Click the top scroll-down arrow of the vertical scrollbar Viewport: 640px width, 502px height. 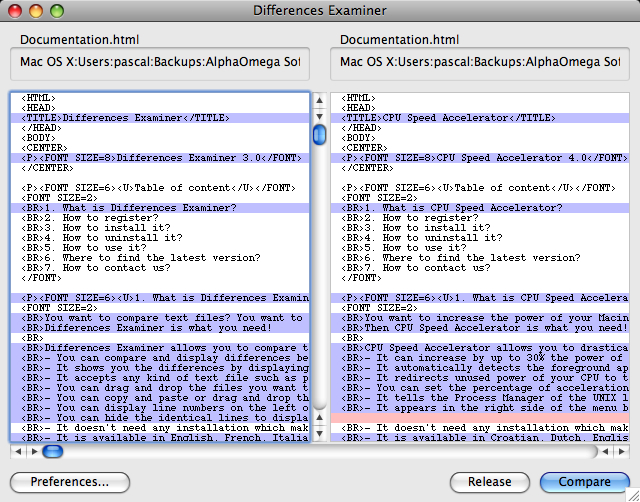tap(320, 117)
